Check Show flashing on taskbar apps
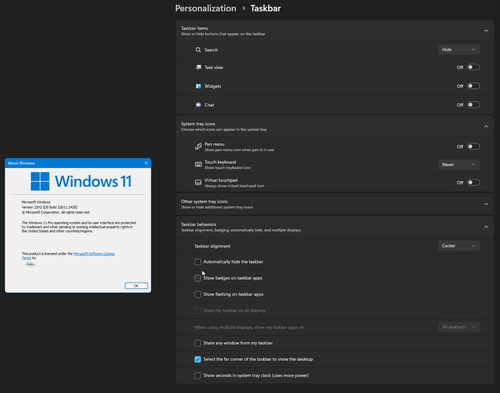 [197, 294]
